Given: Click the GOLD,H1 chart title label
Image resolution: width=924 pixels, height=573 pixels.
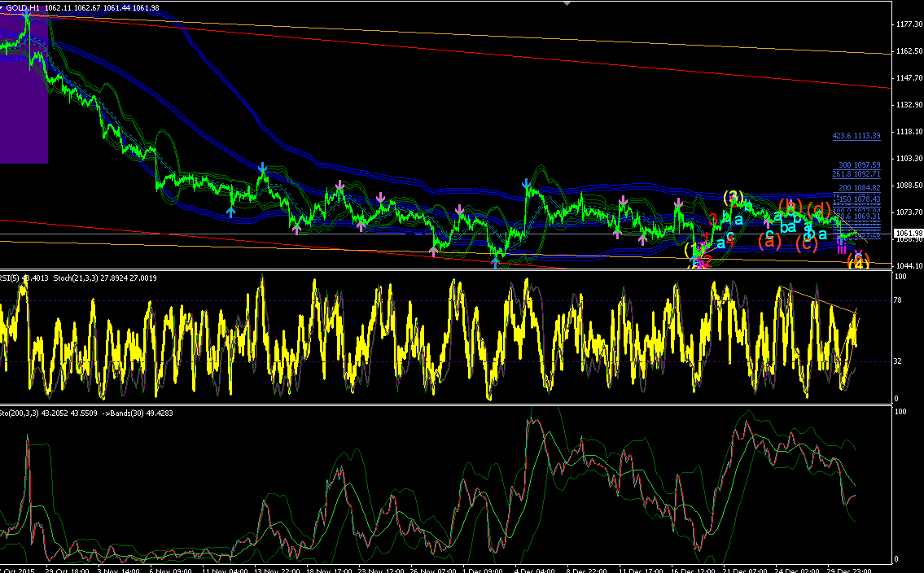Looking at the screenshot, I should [24, 7].
